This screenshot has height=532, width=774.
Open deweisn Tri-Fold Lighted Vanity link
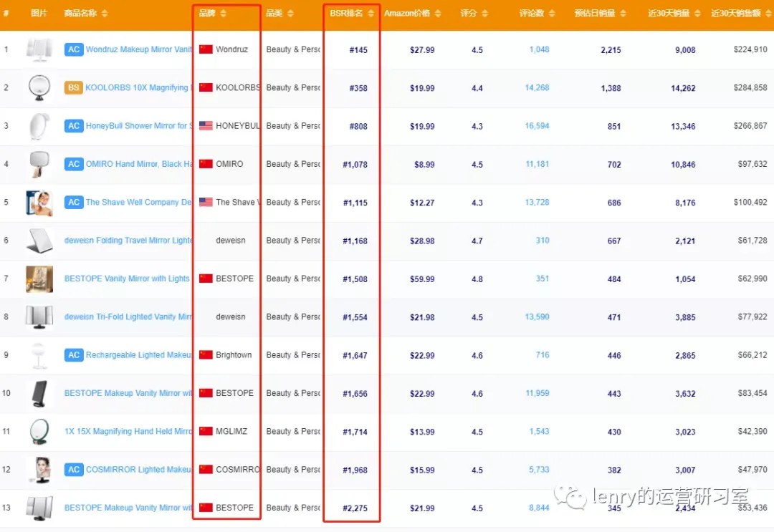(128, 317)
